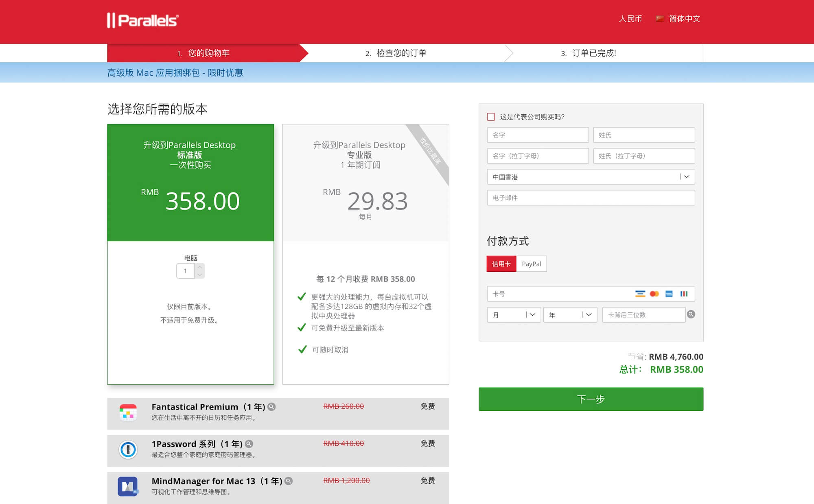Select the 信用卡 payment option
814x504 pixels.
[501, 264]
